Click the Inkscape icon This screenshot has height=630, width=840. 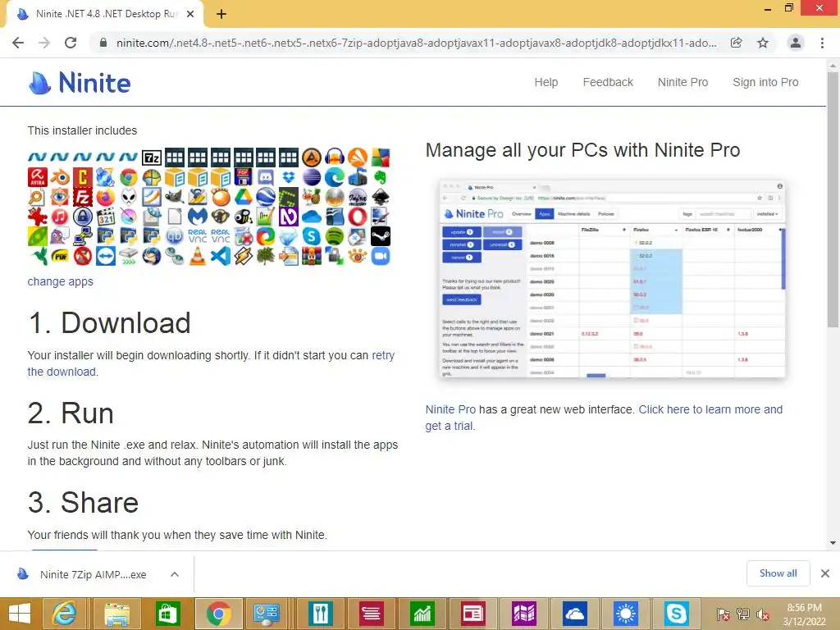[x=381, y=197]
